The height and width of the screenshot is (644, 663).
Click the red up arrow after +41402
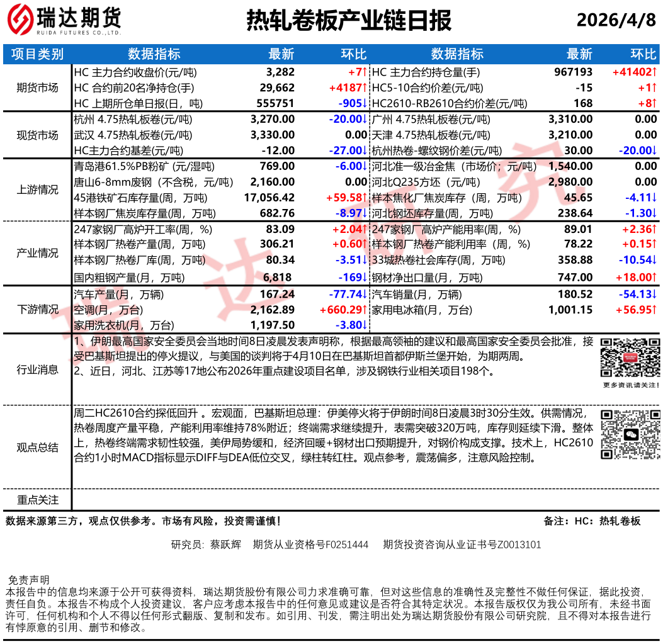tap(654, 72)
